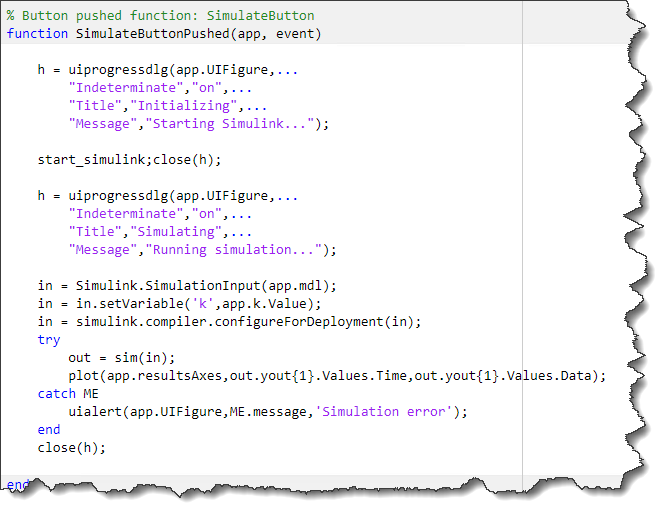
Task: Click the catch keyword
Action: click(56, 393)
